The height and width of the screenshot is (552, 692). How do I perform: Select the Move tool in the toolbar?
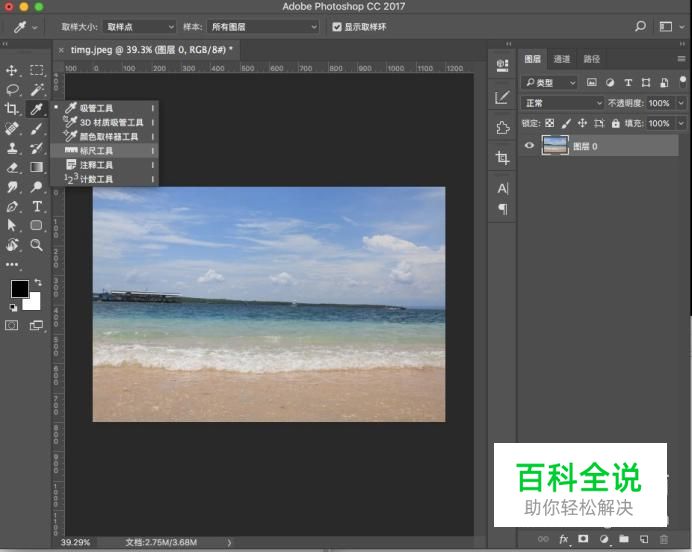[12, 70]
